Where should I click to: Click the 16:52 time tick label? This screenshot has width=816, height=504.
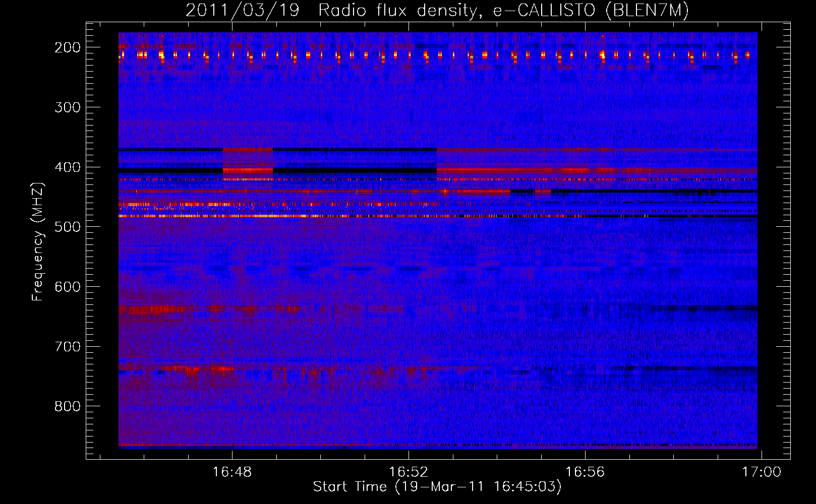pos(409,472)
